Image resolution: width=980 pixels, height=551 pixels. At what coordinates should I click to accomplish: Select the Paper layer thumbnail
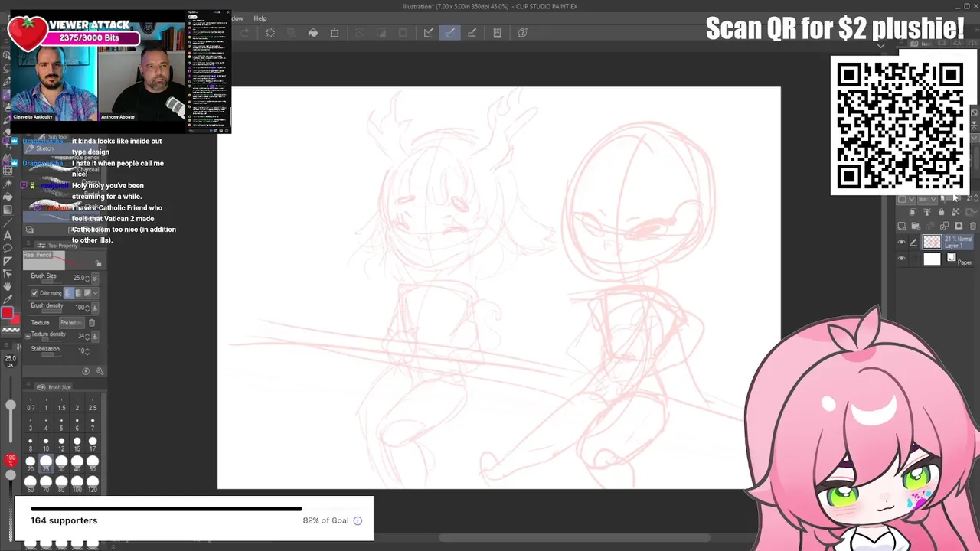tap(932, 259)
